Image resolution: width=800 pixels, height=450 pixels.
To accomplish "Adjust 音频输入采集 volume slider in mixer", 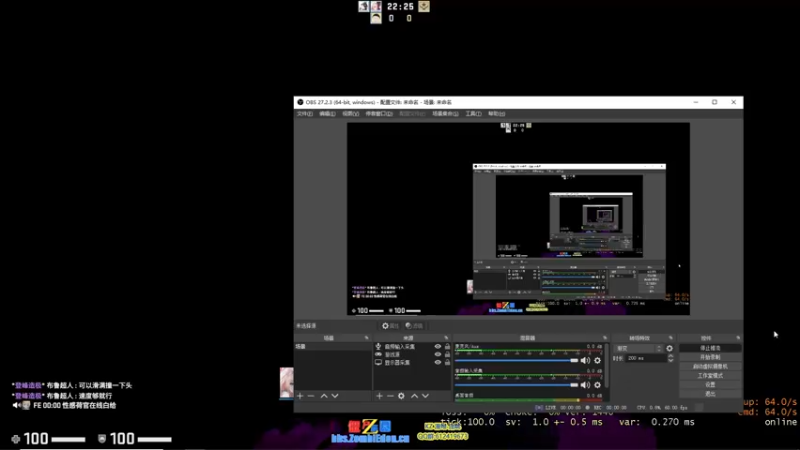I will click(x=516, y=385).
